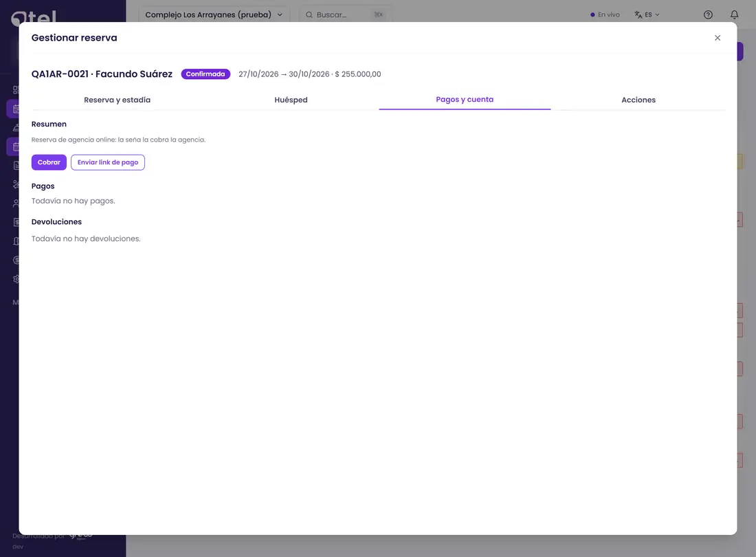Click the Devoluciones heading

click(x=56, y=222)
